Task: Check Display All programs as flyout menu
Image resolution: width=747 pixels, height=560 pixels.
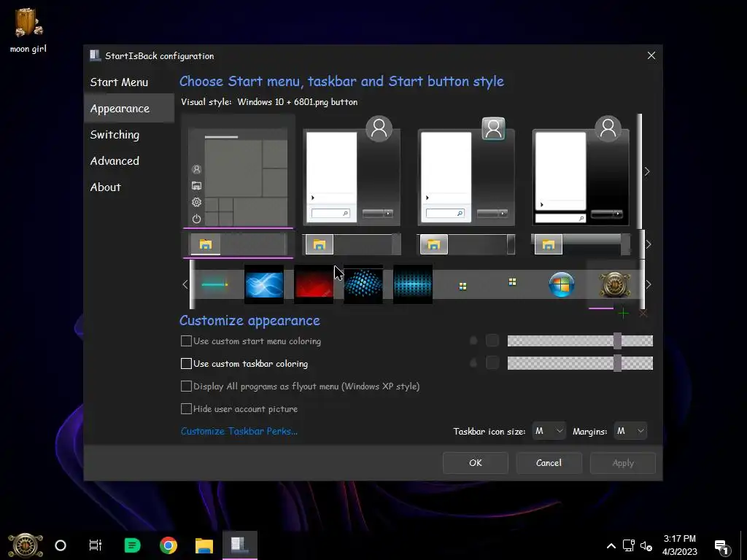Action: pos(186,386)
